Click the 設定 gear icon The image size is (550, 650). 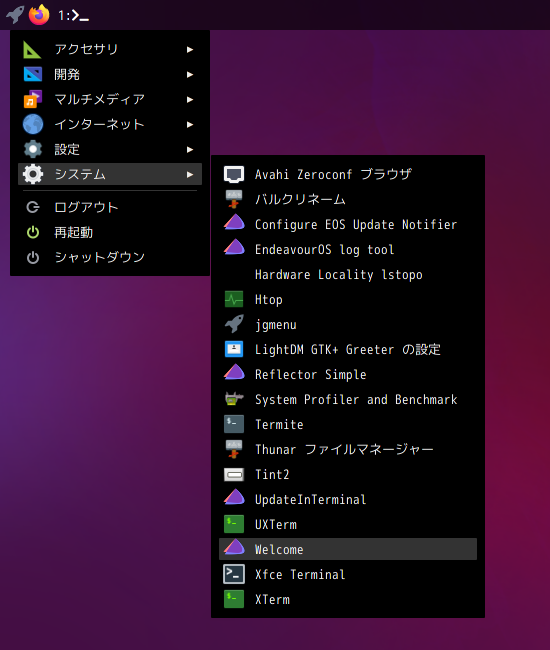pos(32,149)
